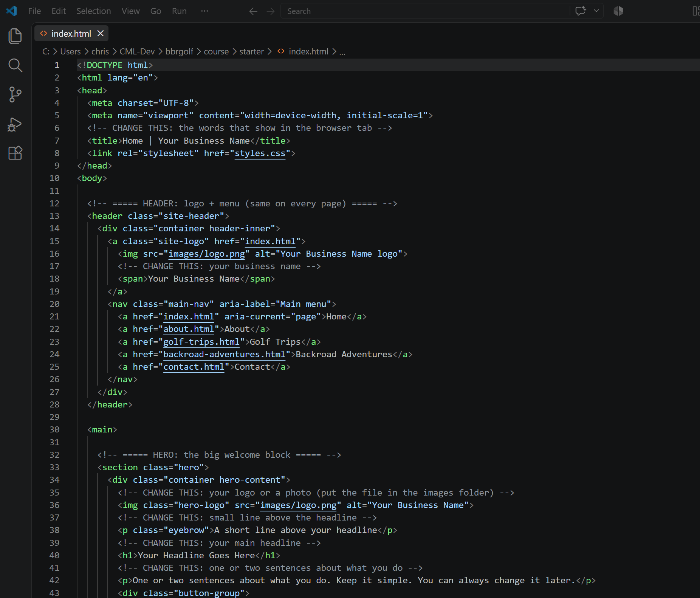Click the C: breadcrumb segment
Image resolution: width=700 pixels, height=598 pixels.
pyautogui.click(x=46, y=51)
